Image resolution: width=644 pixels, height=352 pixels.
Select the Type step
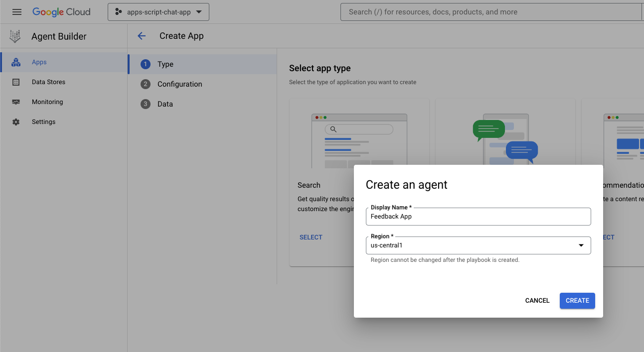[165, 64]
